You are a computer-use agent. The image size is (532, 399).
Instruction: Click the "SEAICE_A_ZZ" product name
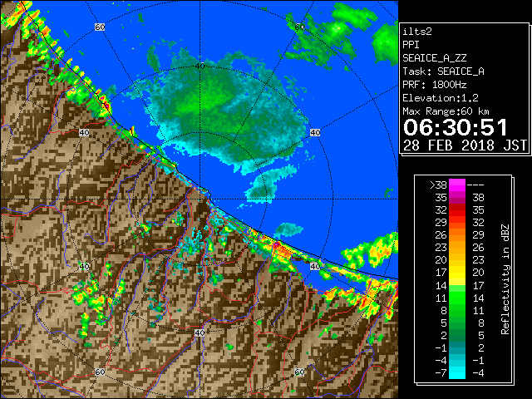[434, 58]
